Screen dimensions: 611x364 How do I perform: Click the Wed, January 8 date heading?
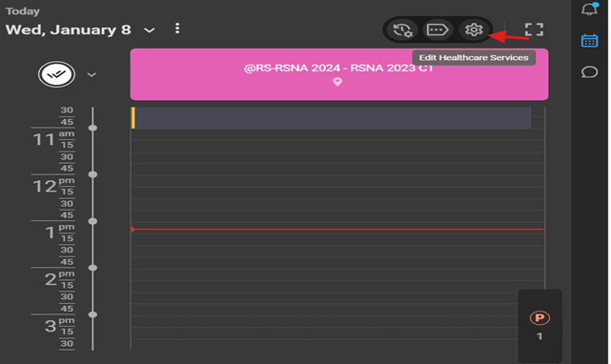pos(69,30)
